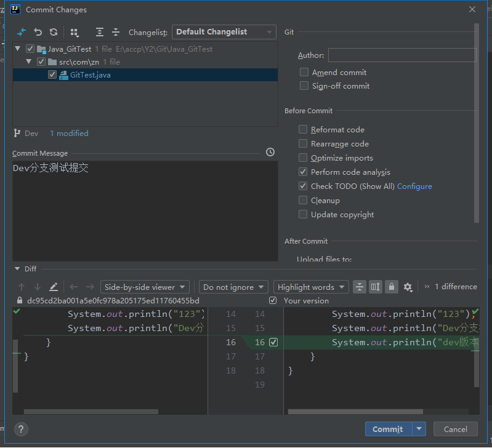Toggle the read-only lock icon in diff toolbar
The image size is (492, 448).
tap(391, 287)
